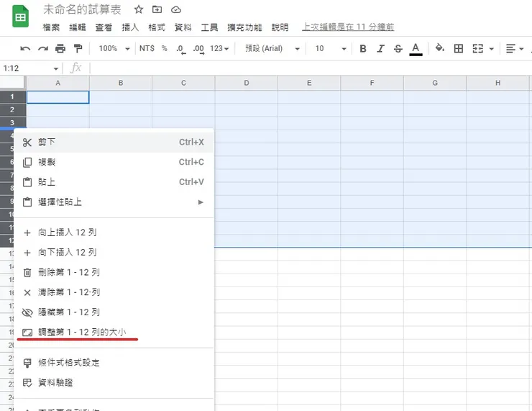Choose 調整第 1 - 12 列的大小
The height and width of the screenshot is (411, 532).
(114, 333)
